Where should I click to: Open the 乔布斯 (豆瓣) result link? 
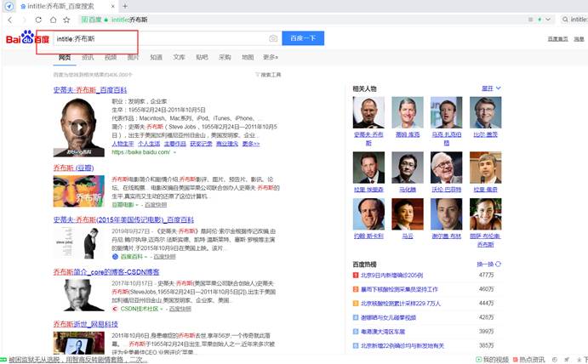pos(73,168)
